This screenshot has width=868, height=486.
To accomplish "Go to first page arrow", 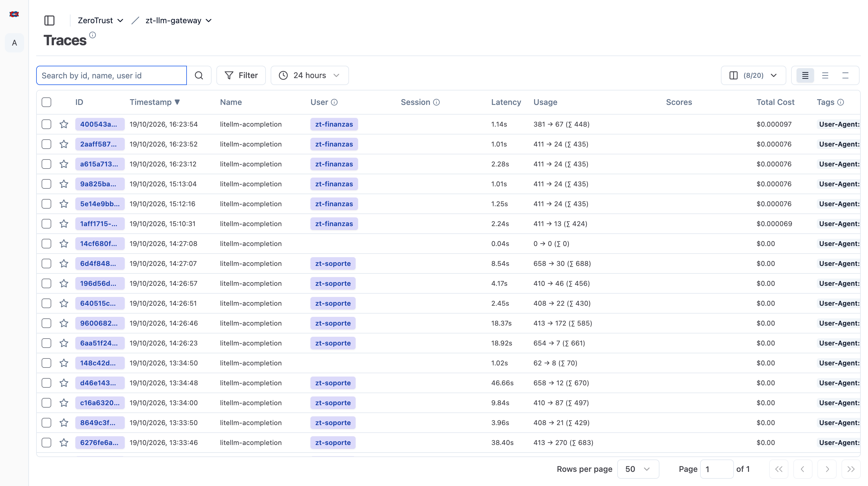I will (779, 469).
